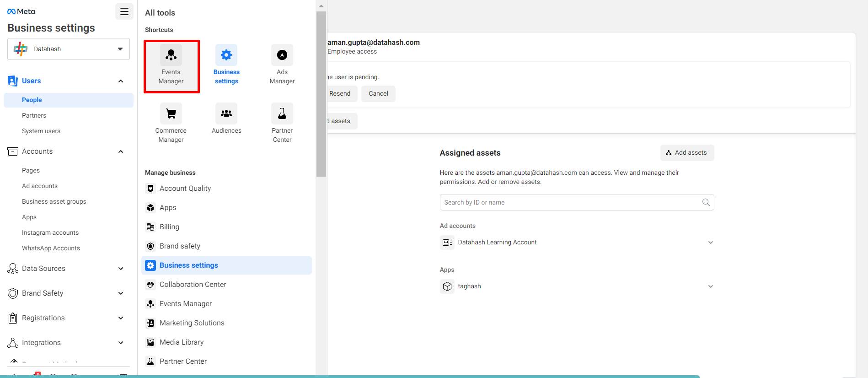This screenshot has height=378, width=868.
Task: Expand the Integrations section chevron
Action: point(121,343)
